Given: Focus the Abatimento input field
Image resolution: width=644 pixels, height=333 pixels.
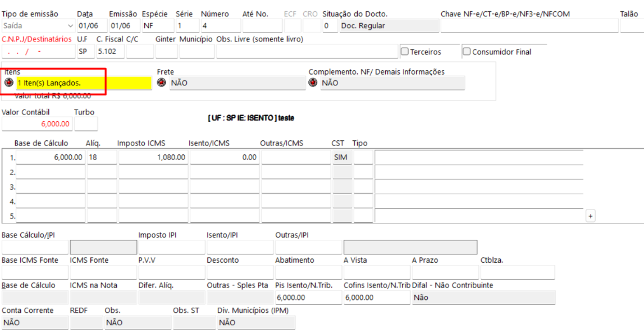Looking at the screenshot, I should 308,272.
